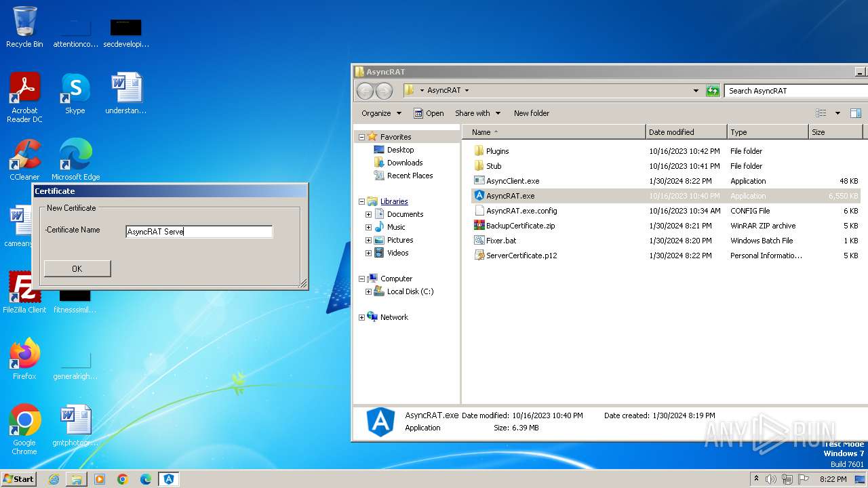Open Google Chrome desktop shortcut
Viewport: 868px width, 488px height.
pyautogui.click(x=24, y=430)
